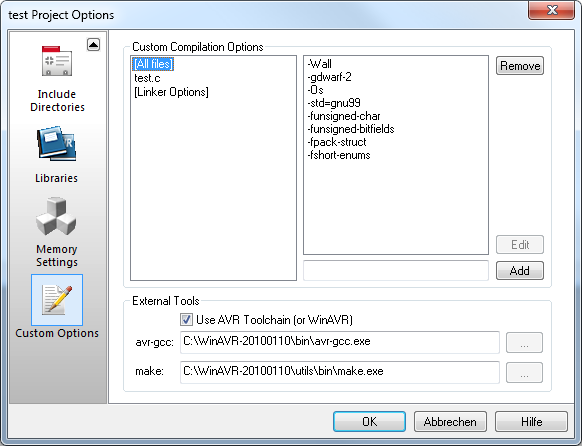Confirm with the OK button

(x=369, y=422)
